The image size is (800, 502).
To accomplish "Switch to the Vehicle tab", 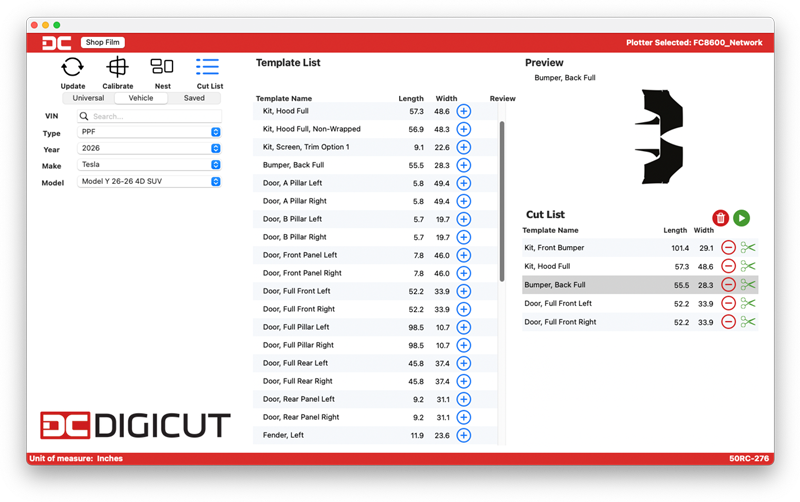I will coord(141,98).
